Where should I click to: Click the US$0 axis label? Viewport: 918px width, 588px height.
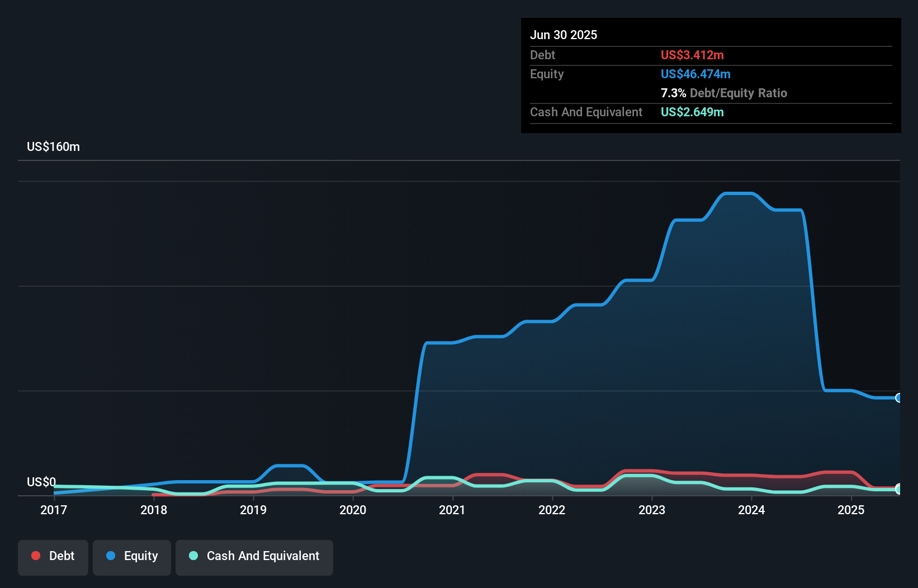click(x=41, y=482)
